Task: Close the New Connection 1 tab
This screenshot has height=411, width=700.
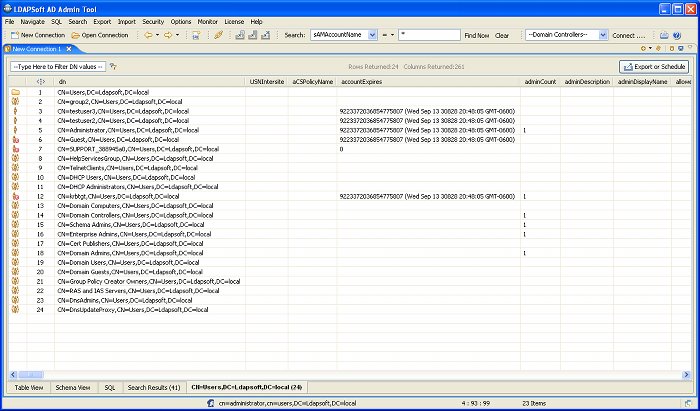Action: (x=67, y=49)
